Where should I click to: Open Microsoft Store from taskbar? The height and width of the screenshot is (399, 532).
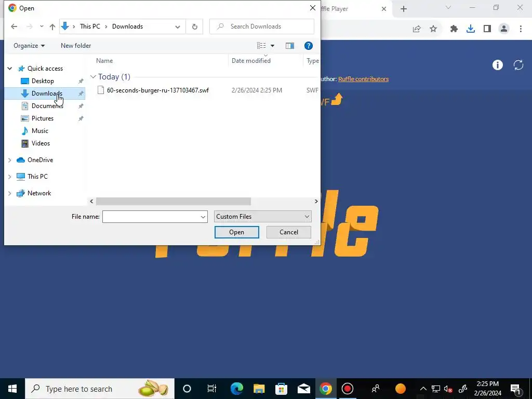(281, 389)
